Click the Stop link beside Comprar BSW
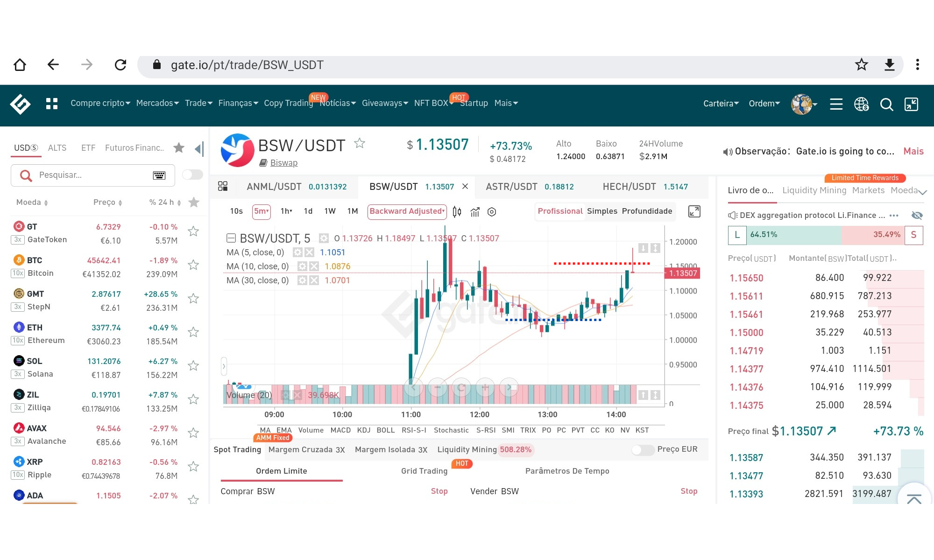 439,491
